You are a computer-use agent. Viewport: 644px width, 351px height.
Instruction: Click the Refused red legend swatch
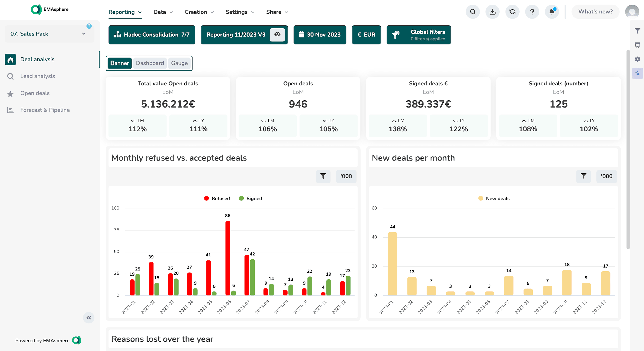206,198
